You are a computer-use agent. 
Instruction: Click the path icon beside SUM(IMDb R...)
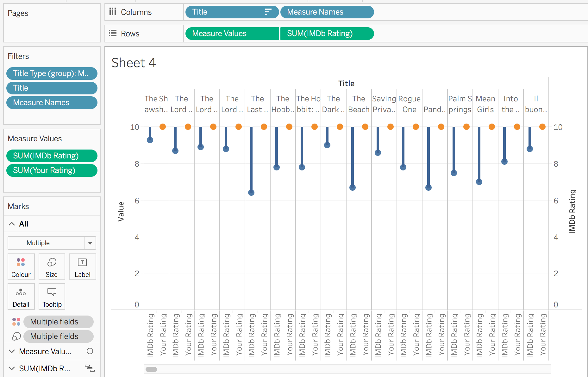coord(91,368)
